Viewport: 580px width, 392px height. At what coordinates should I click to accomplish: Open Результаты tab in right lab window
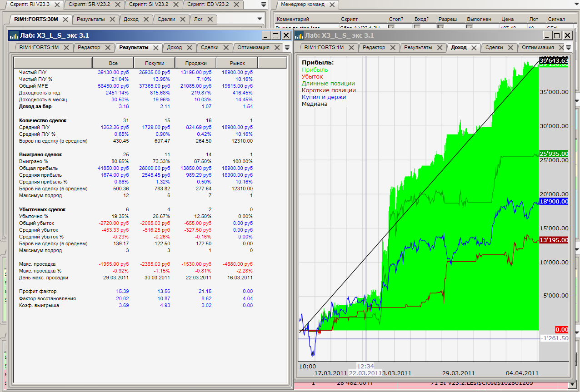point(418,47)
